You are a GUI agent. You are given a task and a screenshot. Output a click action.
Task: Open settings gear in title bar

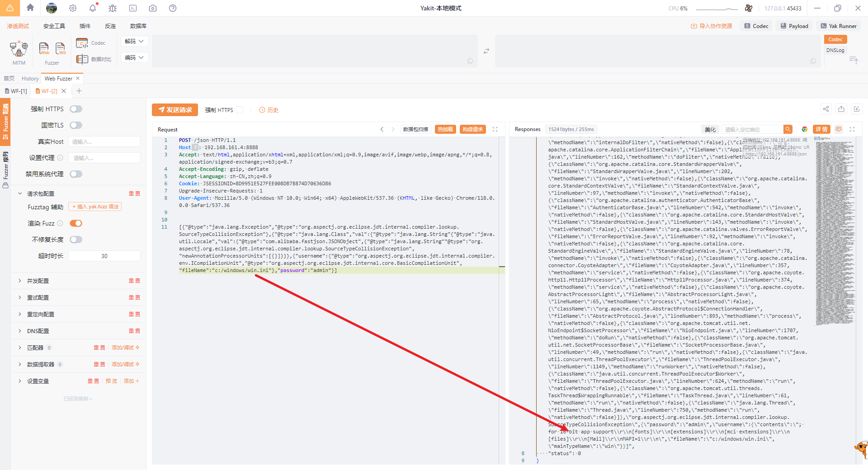73,8
